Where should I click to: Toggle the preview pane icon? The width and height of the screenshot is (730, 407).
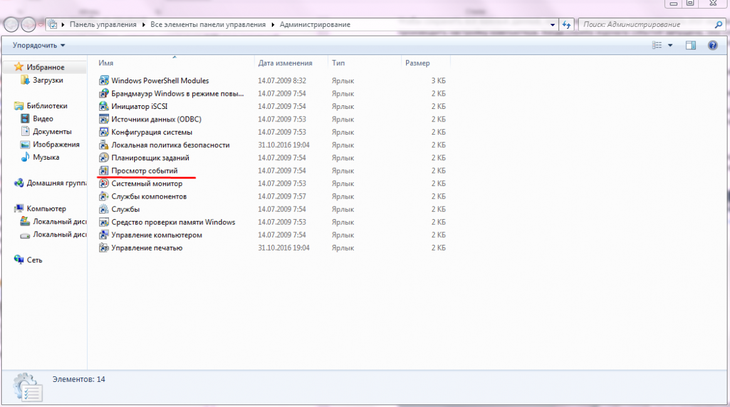pos(690,45)
